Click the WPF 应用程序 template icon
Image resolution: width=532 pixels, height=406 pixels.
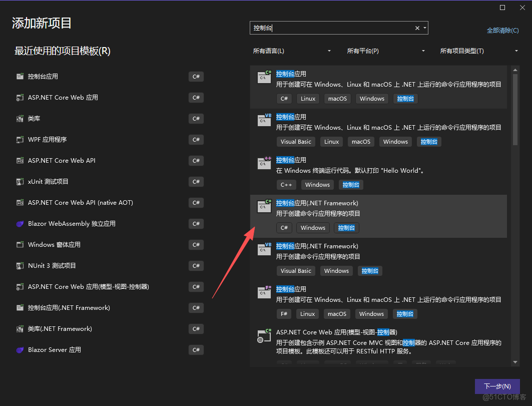coord(19,139)
